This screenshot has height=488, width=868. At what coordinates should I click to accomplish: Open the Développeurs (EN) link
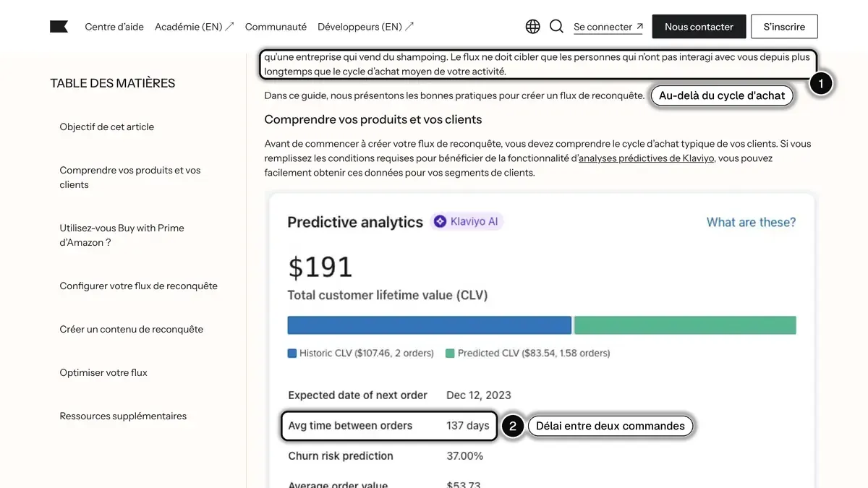click(x=365, y=27)
